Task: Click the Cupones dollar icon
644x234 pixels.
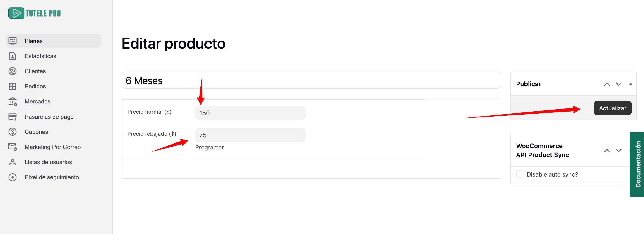Action: 12,132
